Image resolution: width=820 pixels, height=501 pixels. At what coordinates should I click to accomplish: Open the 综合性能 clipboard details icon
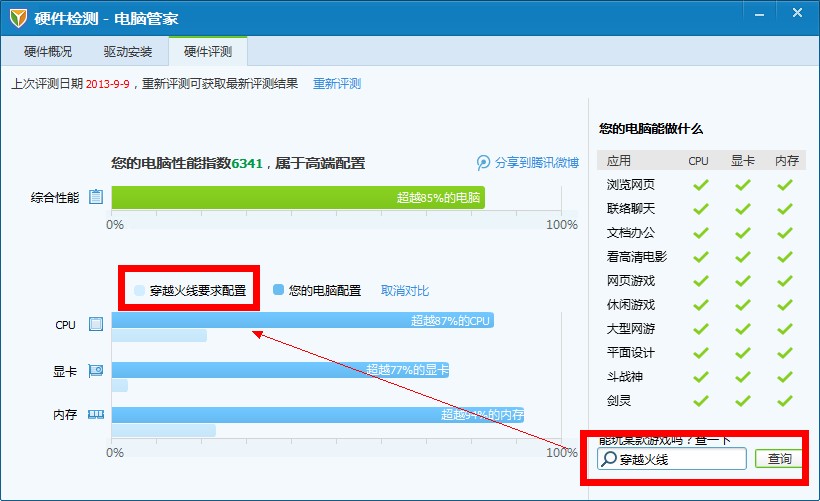coord(96,197)
